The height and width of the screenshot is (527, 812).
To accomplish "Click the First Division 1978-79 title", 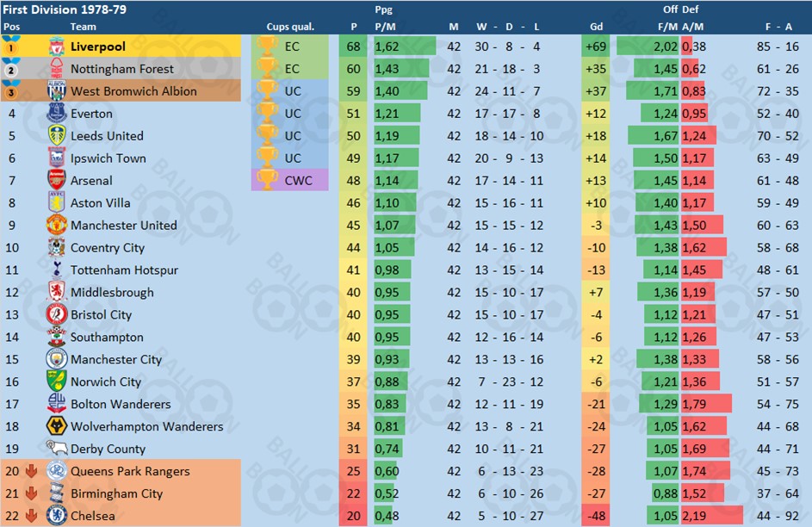I will (65, 9).
